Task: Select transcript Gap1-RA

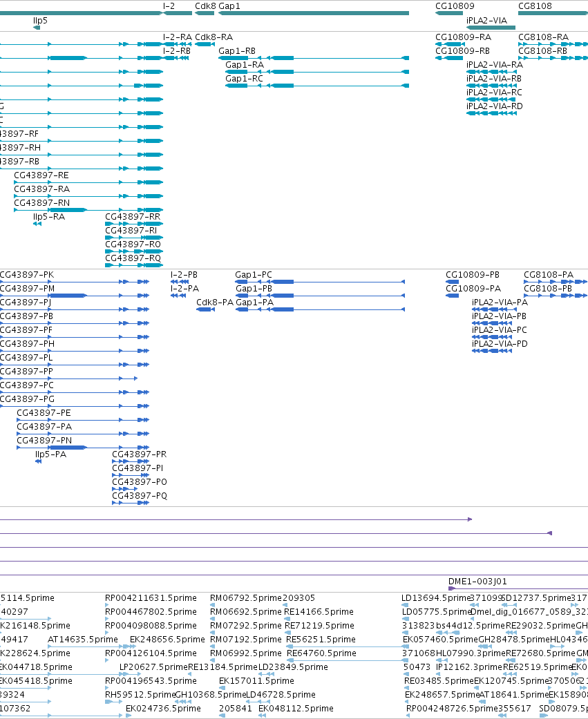Action: (244, 65)
